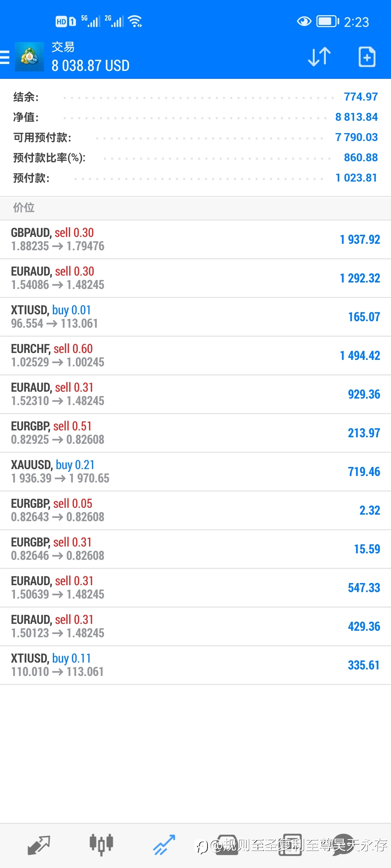Create a new order with plus document icon

click(367, 57)
